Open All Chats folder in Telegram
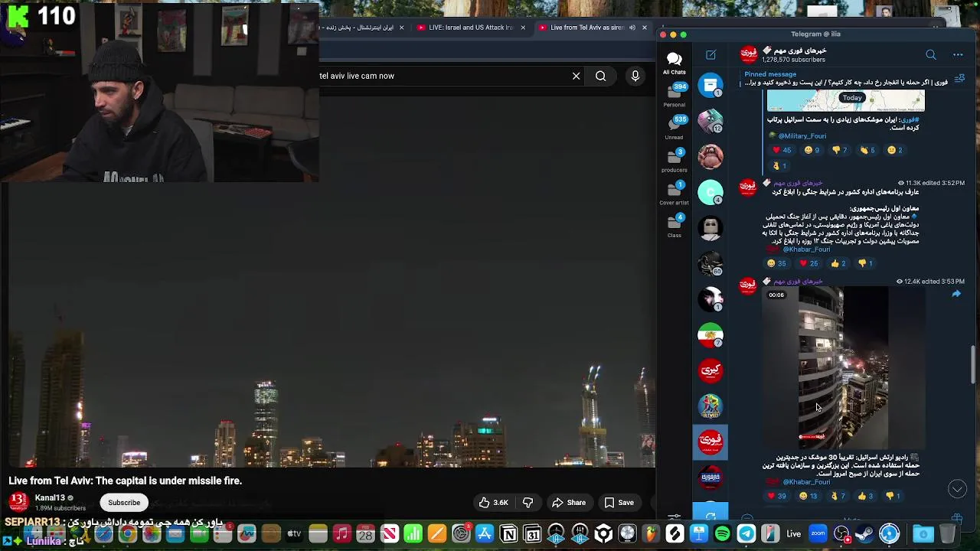980x551 pixels. 674,64
